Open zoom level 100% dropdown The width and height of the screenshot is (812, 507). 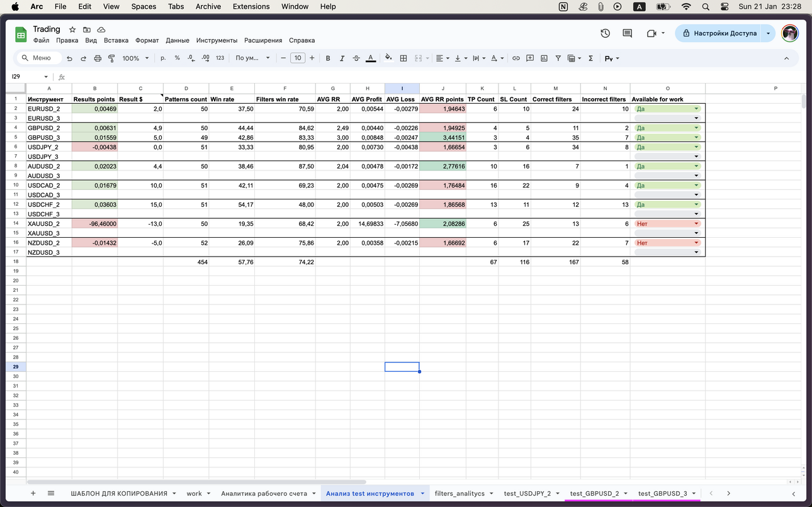135,58
